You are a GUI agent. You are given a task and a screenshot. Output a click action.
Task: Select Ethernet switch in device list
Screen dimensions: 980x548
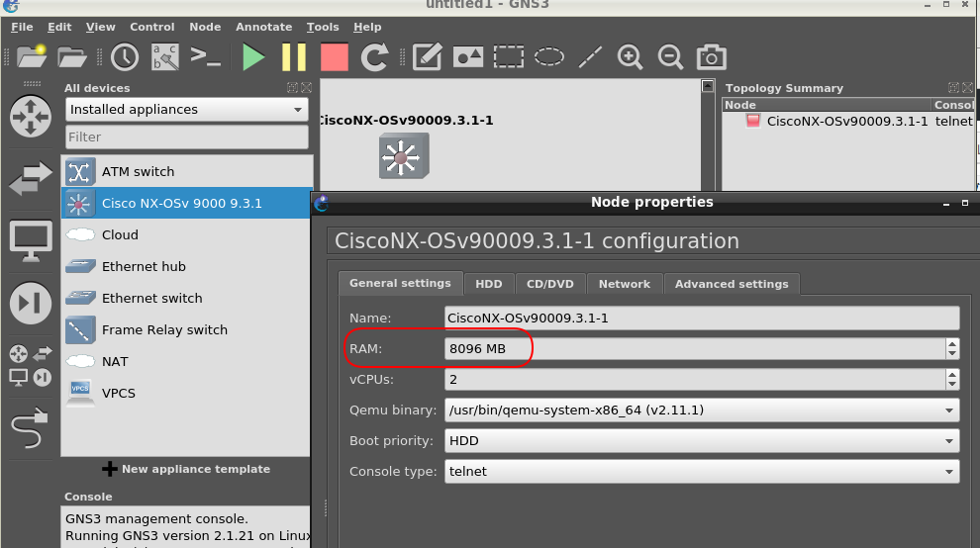[186, 298]
